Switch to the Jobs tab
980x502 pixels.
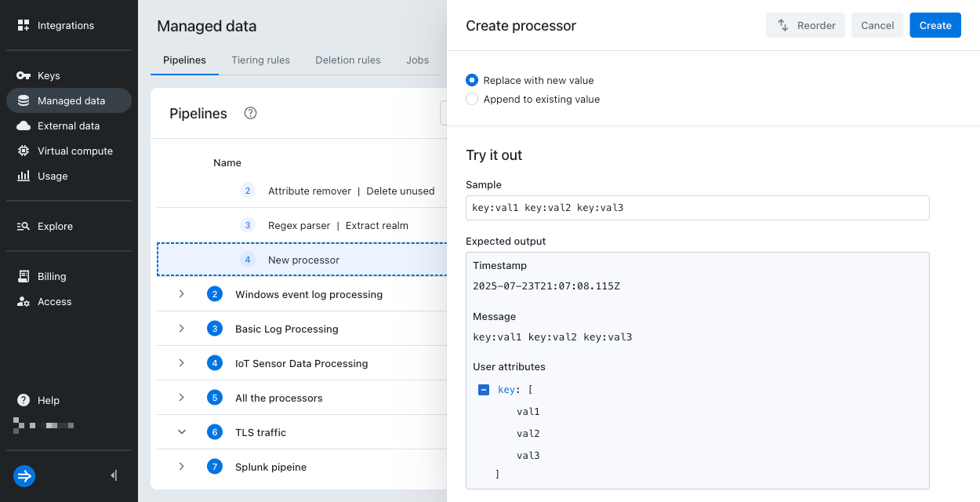tap(417, 60)
